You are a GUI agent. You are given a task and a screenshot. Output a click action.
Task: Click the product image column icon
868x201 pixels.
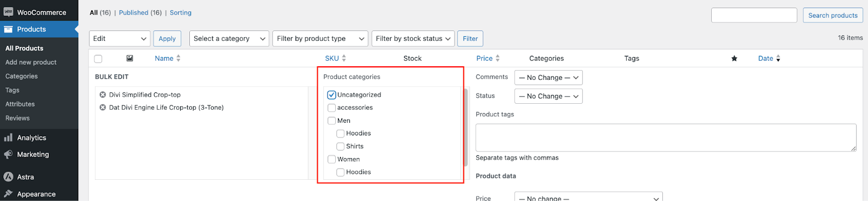[x=130, y=58]
